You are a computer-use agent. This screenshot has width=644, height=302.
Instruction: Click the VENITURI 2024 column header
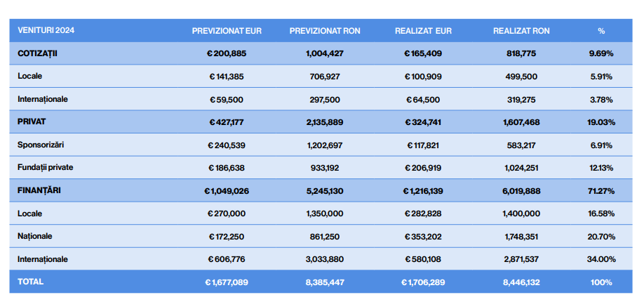coord(46,31)
